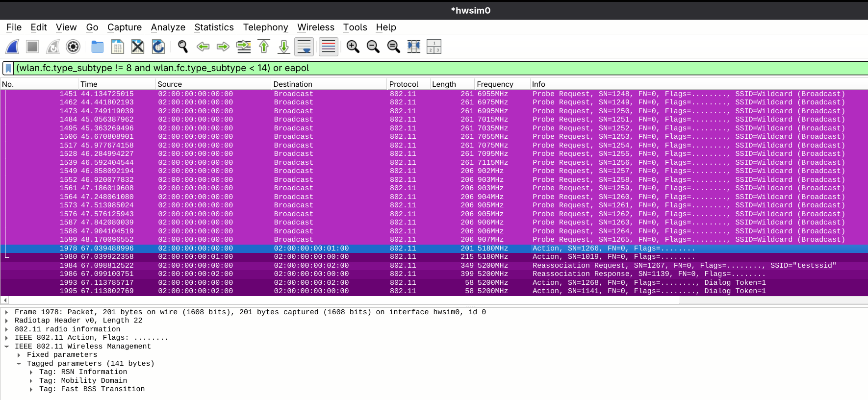
Task: Start capture with the shark fin icon
Action: [x=12, y=47]
